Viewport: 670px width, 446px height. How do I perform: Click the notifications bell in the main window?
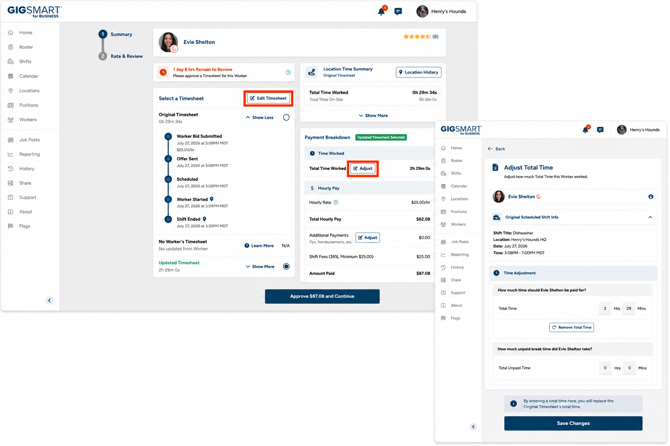point(382,11)
